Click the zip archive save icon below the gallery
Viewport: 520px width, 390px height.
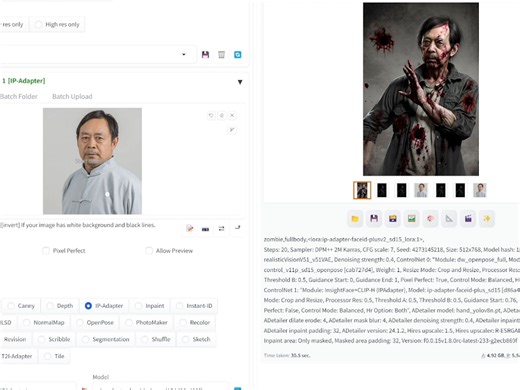coord(393,219)
